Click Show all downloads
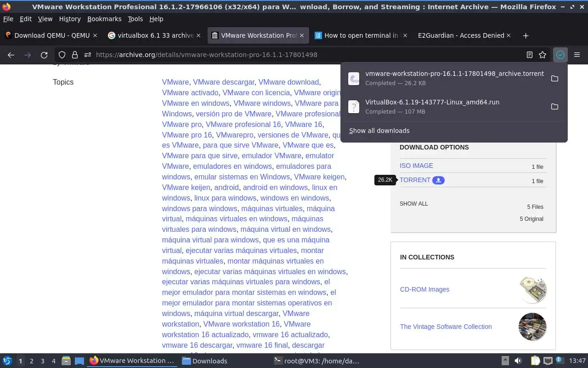 [379, 131]
